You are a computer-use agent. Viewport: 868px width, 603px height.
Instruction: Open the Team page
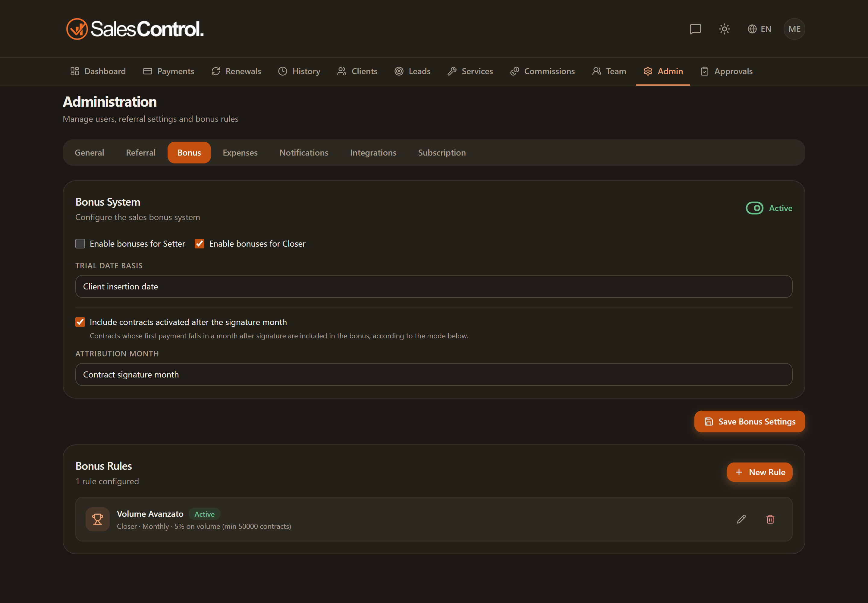(609, 71)
